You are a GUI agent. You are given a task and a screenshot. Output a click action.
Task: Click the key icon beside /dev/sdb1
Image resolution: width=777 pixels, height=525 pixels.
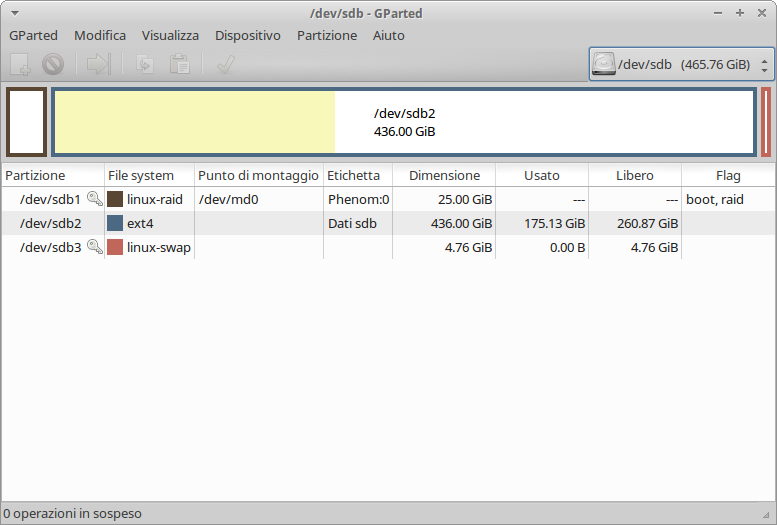click(95, 199)
